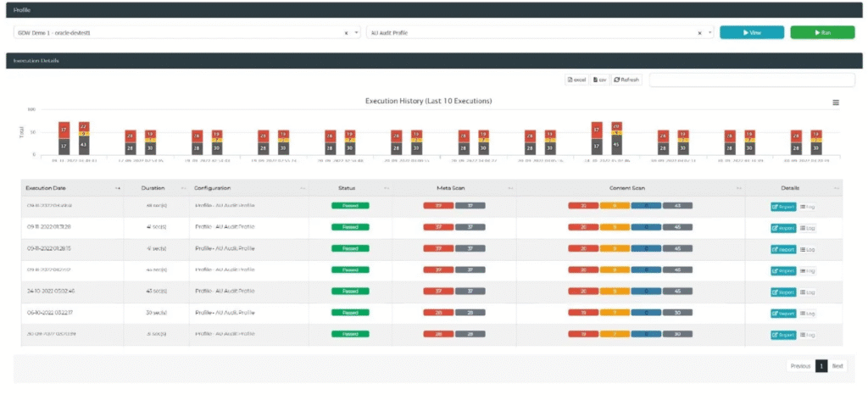
Task: Sort by Content Scan column arrows
Action: 739,189
